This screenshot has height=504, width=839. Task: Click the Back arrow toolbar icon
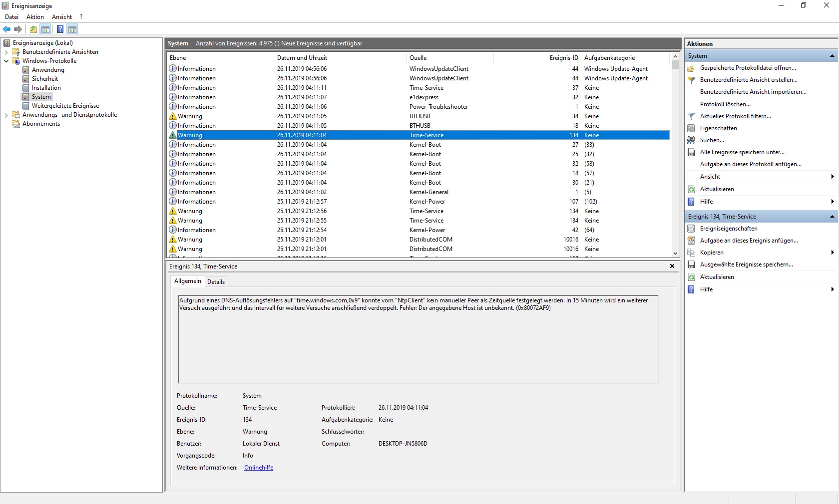coord(6,29)
